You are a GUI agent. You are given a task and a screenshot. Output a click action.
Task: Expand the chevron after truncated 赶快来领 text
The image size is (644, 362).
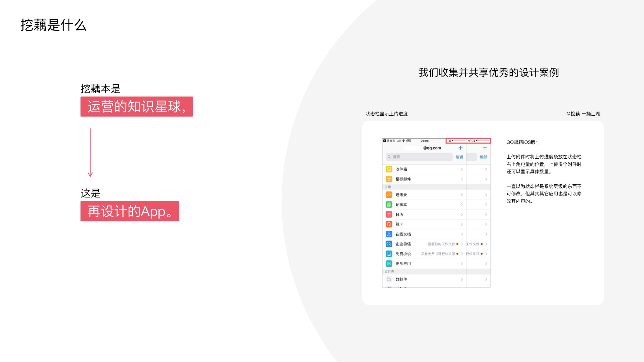click(x=486, y=254)
